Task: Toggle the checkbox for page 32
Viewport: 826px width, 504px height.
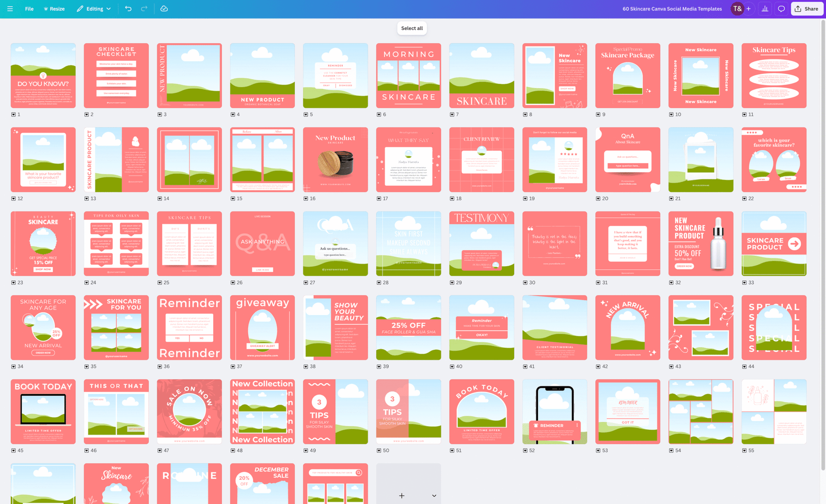Action: [x=672, y=283]
